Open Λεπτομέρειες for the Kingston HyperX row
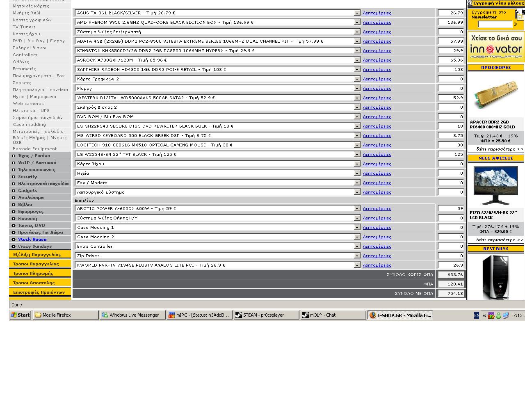The width and height of the screenshot is (525, 420). tap(377, 51)
